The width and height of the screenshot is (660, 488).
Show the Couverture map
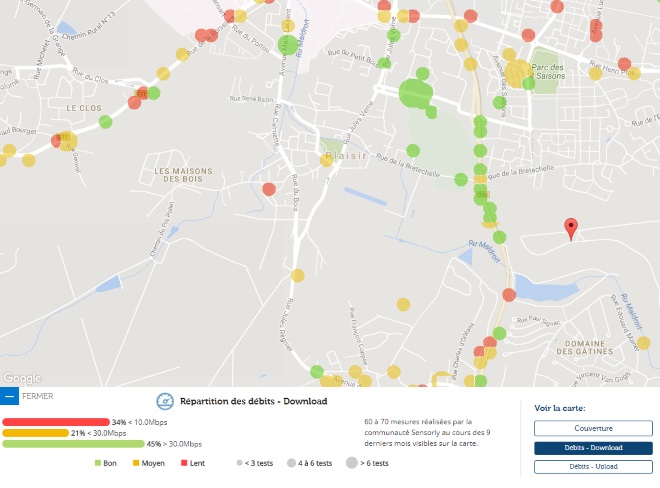tap(593, 428)
